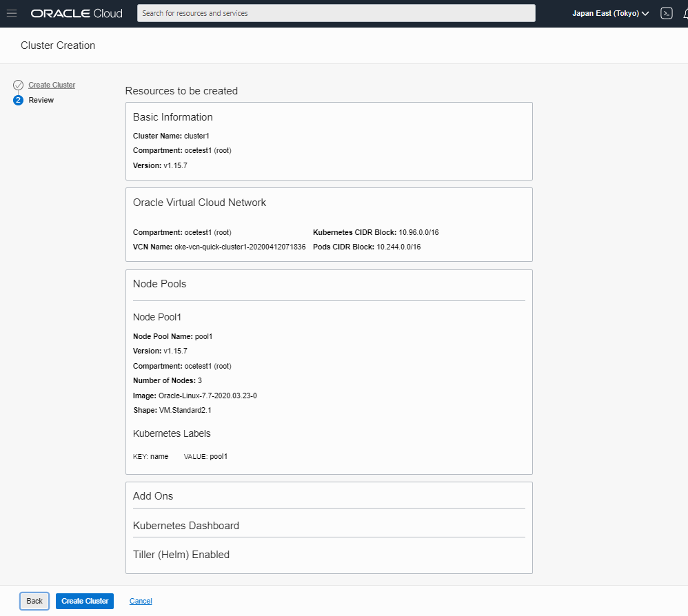Screen dimensions: 688x616
Task: Click the Node Pools heading
Action: [x=160, y=284]
